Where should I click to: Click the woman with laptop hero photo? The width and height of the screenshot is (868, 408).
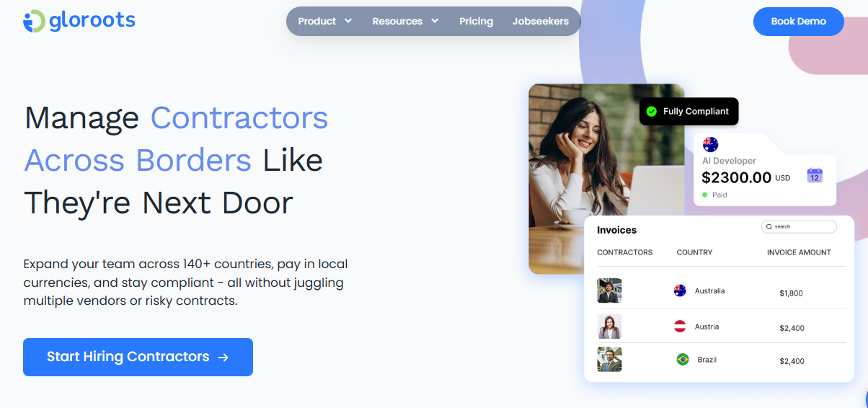606,179
